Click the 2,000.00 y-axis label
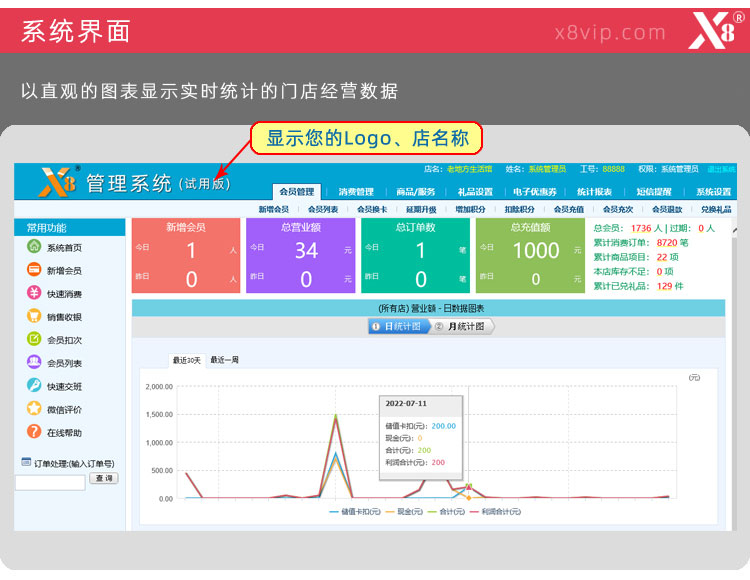This screenshot has height=580, width=750. point(159,386)
